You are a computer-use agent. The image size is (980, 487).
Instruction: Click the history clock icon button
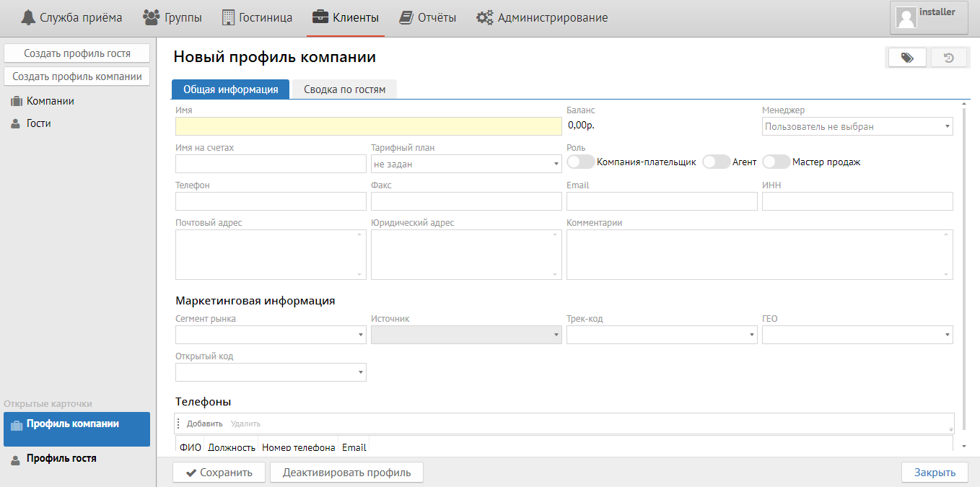coord(949,58)
